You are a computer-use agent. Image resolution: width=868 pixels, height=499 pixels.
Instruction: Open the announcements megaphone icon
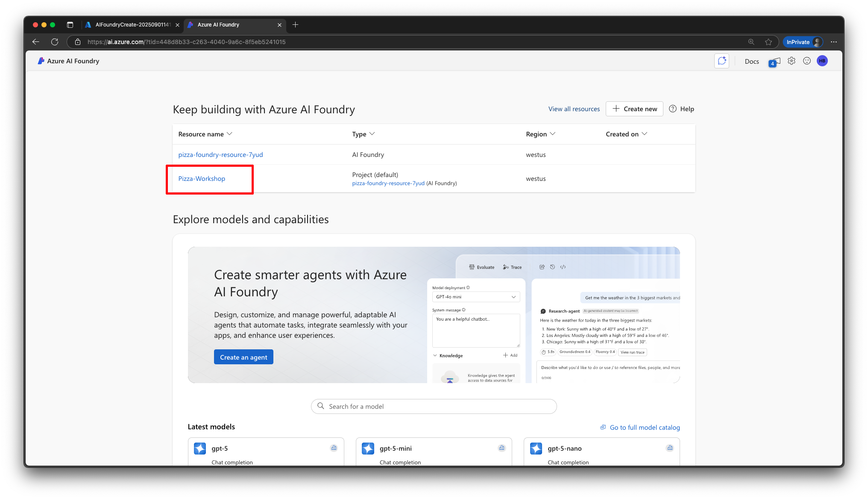774,62
